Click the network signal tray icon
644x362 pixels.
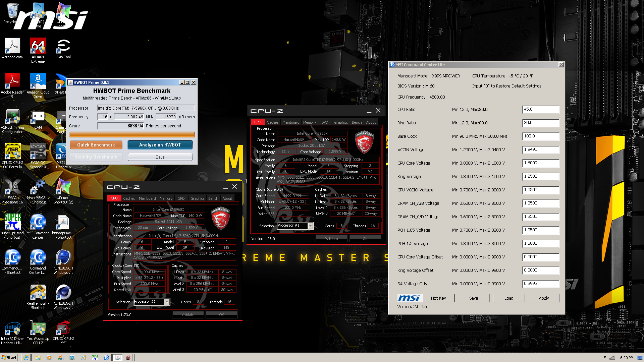[x=612, y=358]
